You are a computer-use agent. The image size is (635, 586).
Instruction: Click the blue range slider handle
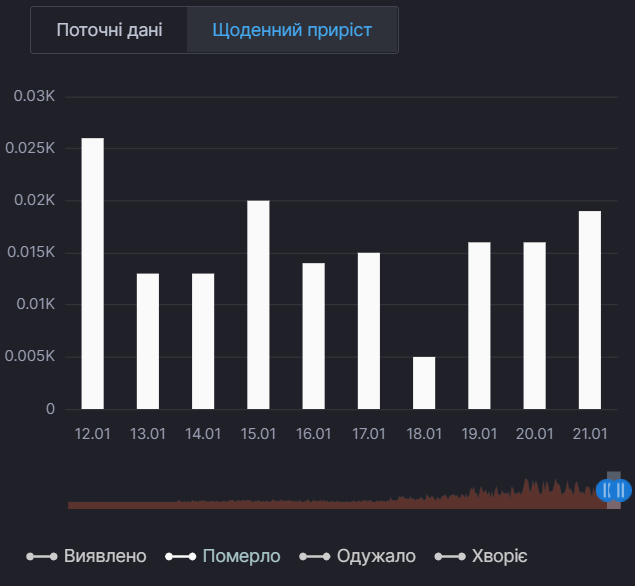click(x=614, y=489)
